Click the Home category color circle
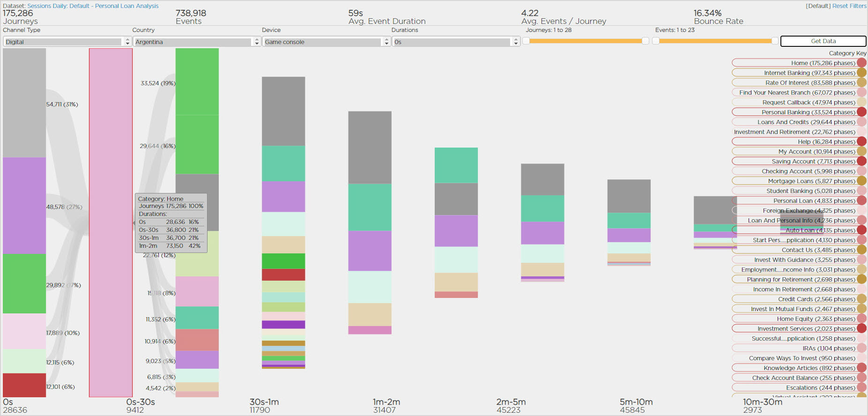Screen dimensions: 868x416 click(861, 63)
